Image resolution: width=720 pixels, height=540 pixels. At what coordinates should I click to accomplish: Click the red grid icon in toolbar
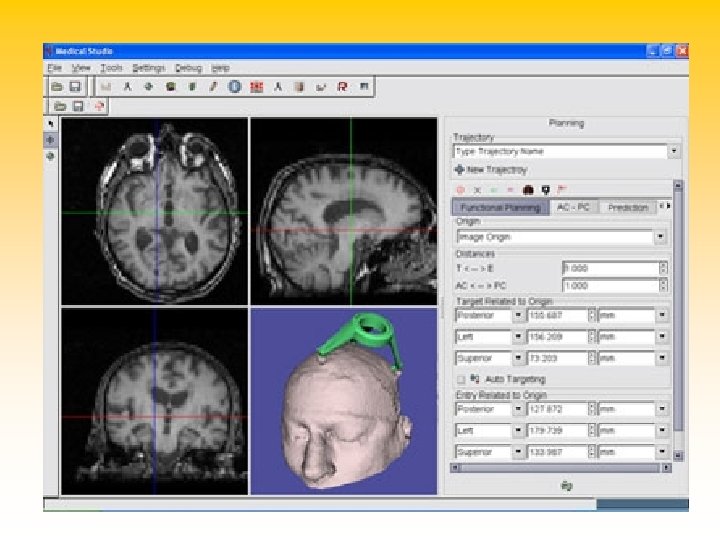tap(256, 87)
